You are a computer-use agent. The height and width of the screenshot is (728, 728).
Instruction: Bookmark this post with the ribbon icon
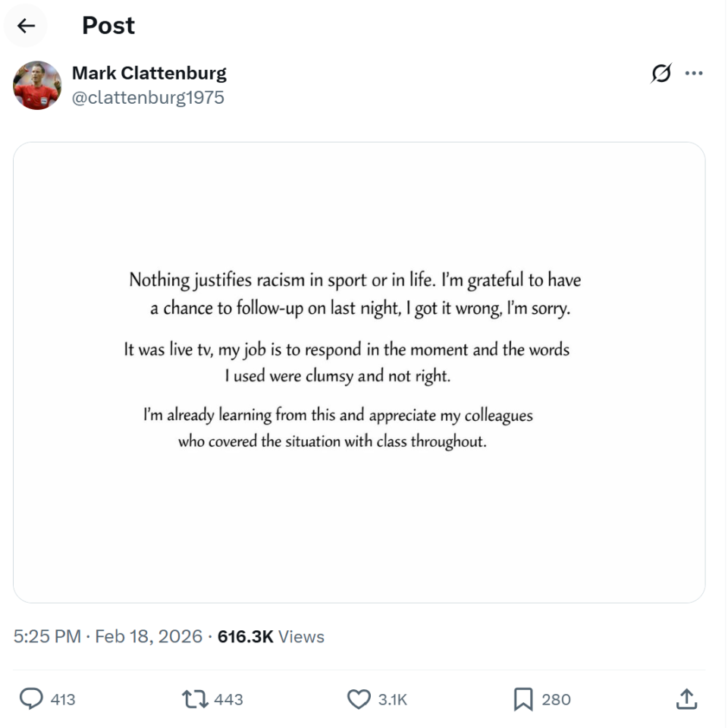click(x=523, y=698)
